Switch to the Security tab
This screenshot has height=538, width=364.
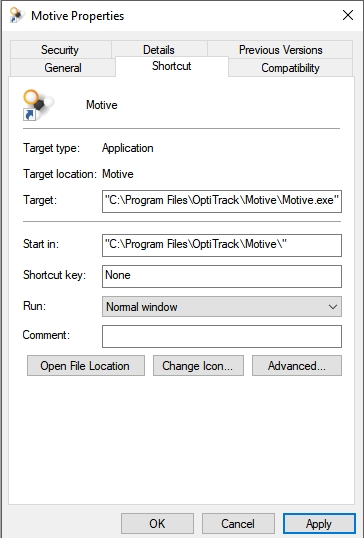(x=60, y=50)
